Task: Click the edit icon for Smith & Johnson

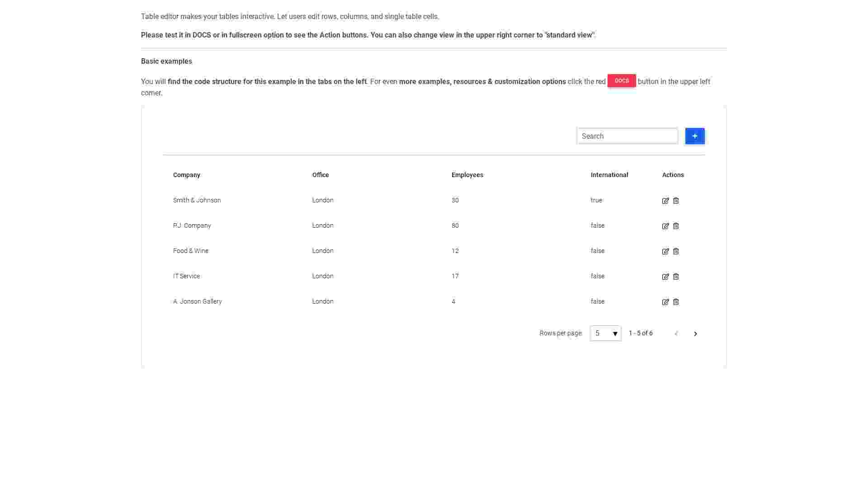Action: 665,200
